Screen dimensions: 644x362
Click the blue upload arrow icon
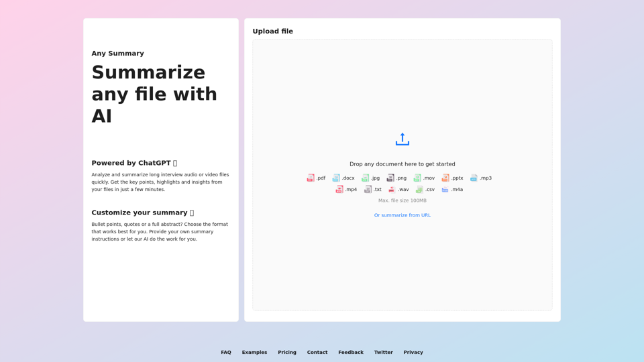click(x=402, y=139)
